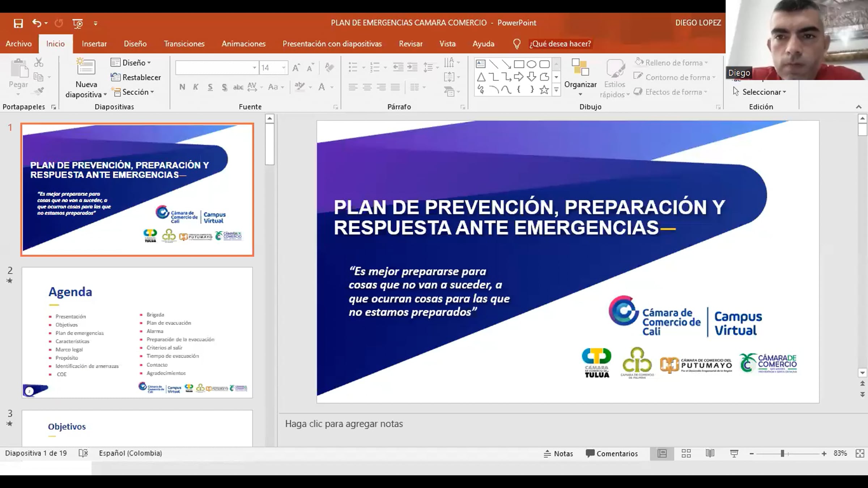Save the presentation with the disk icon
This screenshot has height=488, width=868.
point(18,24)
